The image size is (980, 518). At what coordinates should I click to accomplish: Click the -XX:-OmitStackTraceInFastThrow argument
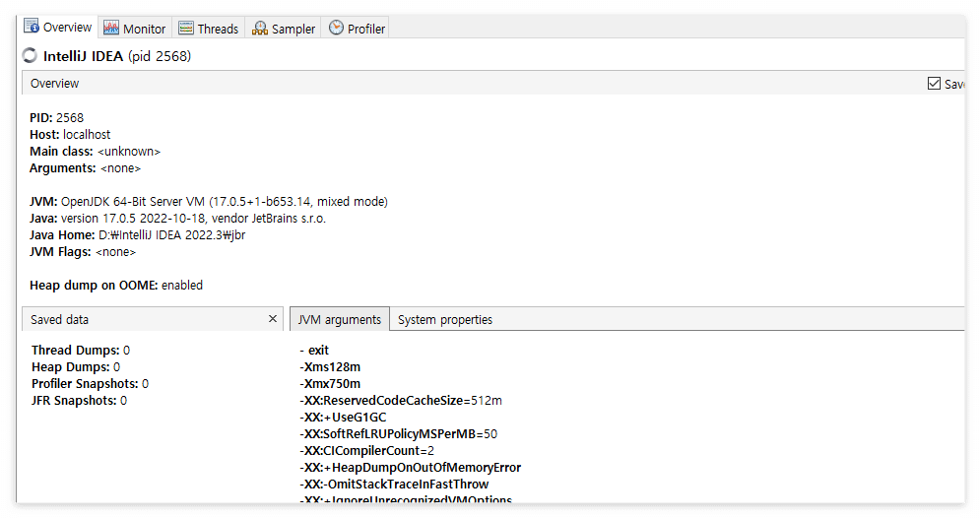(x=394, y=485)
